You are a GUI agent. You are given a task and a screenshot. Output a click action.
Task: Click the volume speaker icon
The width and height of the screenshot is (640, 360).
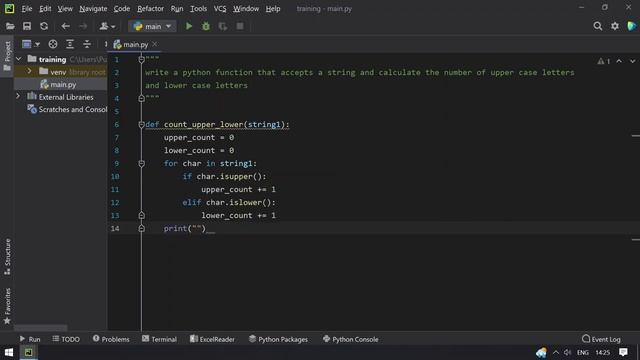567,352
